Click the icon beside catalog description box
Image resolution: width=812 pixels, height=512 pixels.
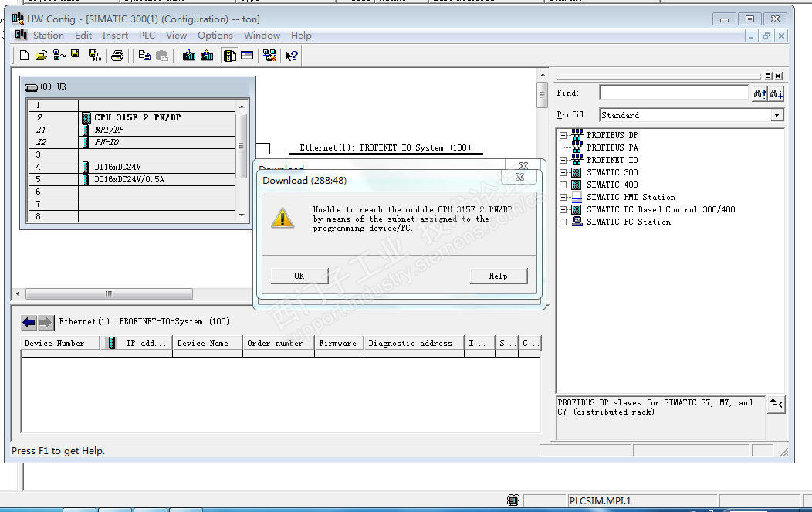[x=776, y=404]
